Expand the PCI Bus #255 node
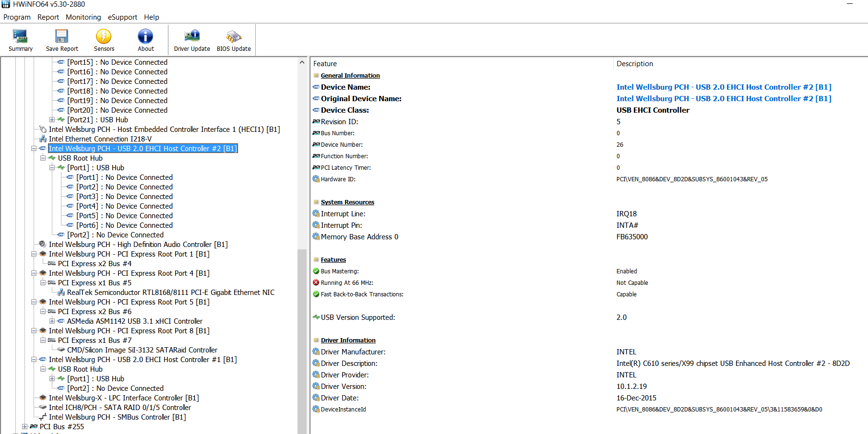This screenshot has width=868, height=434. [25, 426]
